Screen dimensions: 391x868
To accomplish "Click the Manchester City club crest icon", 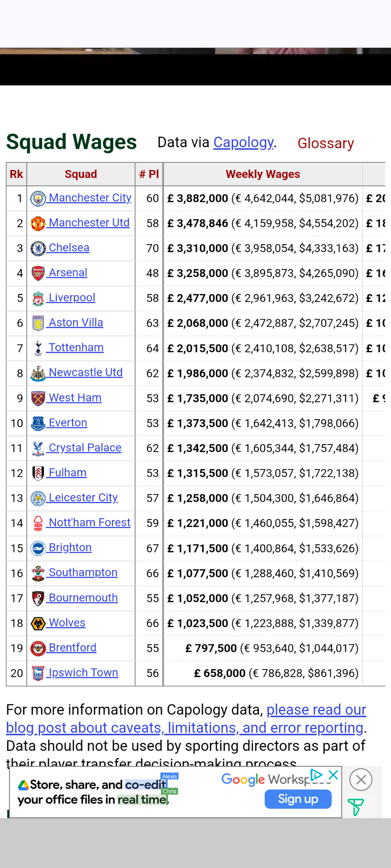I will 38,198.
